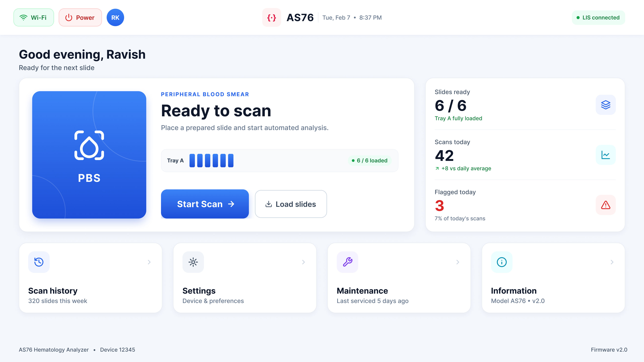Screen dimensions: 644x362
Task: Click the Start Scan button
Action: [205, 204]
